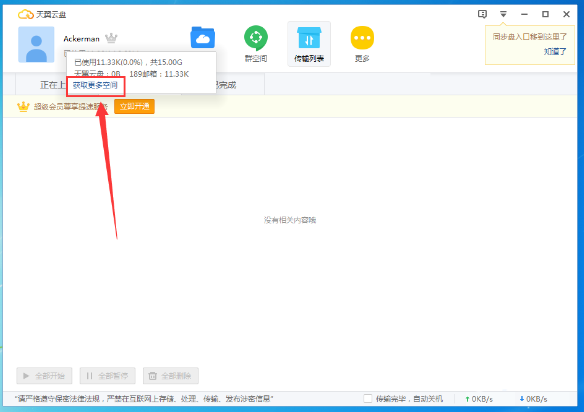Screen dimensions: 584x412
Task: Click the 全部暂停 button
Action: tap(108, 376)
